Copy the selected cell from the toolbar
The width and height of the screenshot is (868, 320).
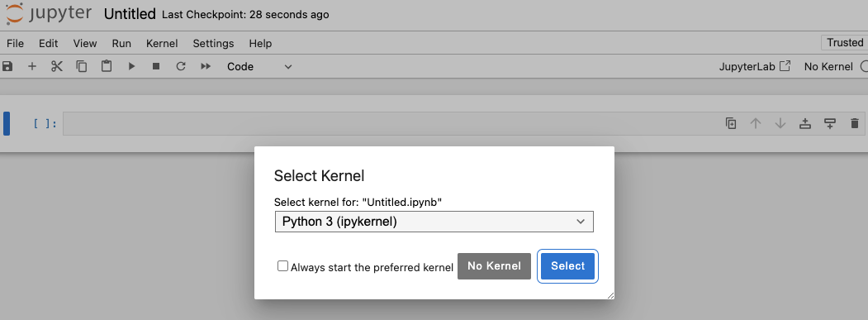click(x=82, y=66)
